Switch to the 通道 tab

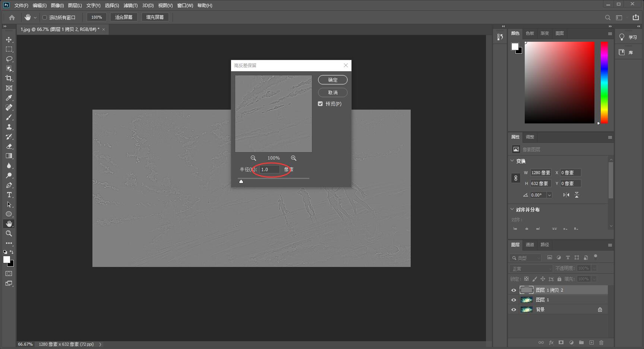[530, 245]
